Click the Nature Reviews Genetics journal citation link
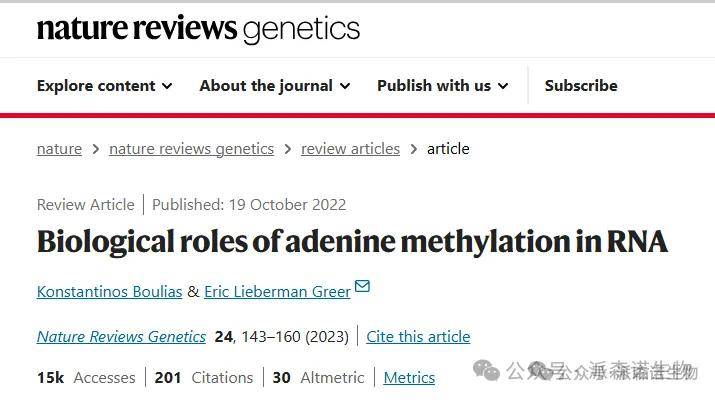Screen dimensions: 715x400 point(121,337)
